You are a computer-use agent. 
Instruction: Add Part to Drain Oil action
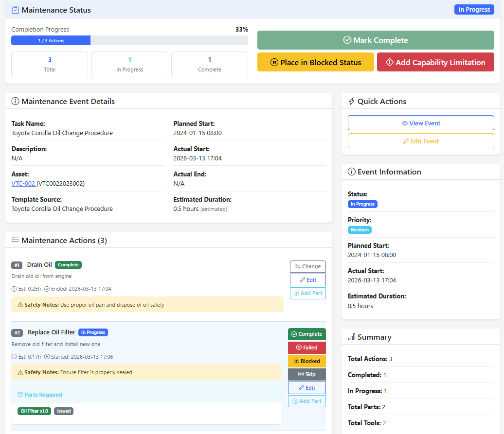pos(307,293)
